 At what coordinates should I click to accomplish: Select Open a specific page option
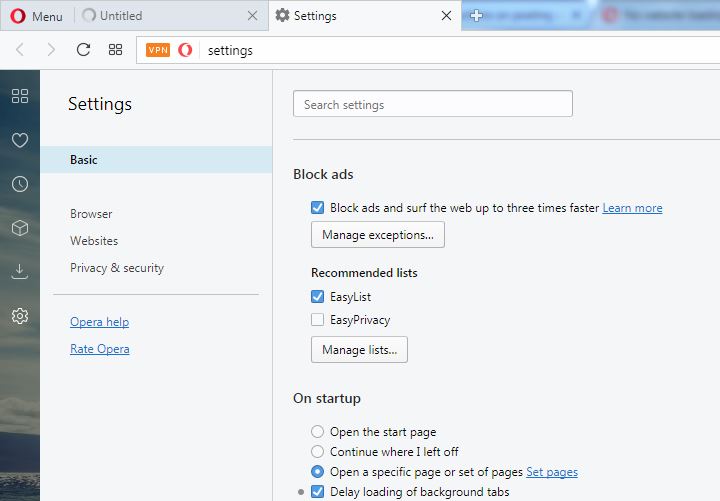click(x=317, y=472)
